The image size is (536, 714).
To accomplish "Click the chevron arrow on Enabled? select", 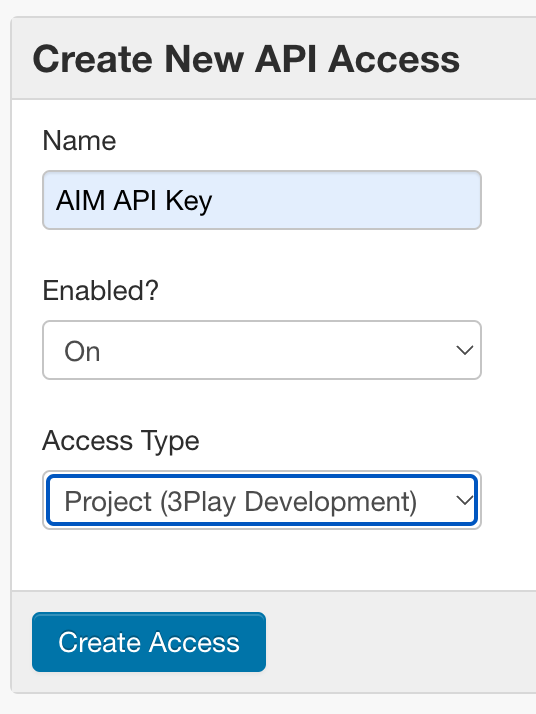I will [465, 350].
